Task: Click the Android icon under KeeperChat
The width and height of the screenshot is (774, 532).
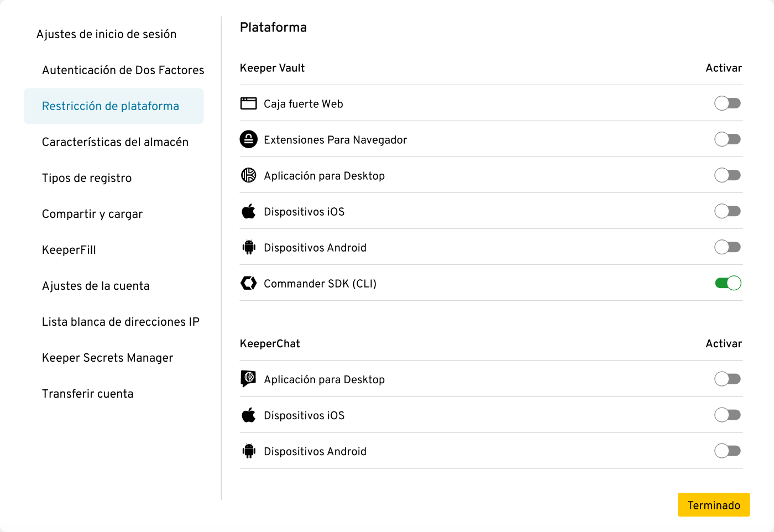Action: [249, 451]
